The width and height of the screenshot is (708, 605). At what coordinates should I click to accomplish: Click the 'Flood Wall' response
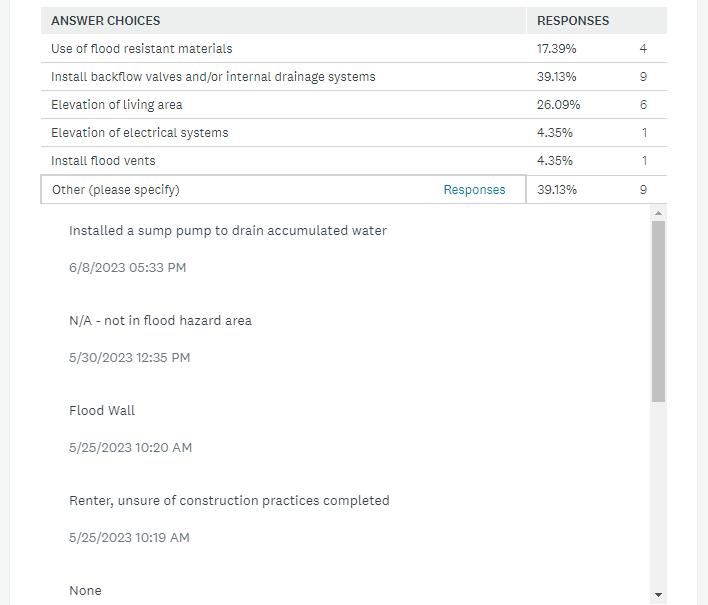(102, 411)
